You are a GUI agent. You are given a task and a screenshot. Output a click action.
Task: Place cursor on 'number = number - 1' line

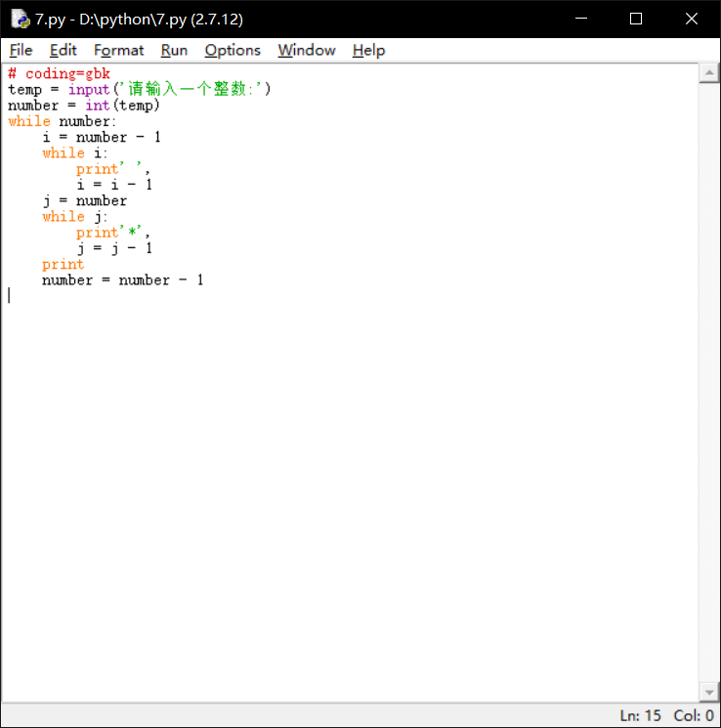click(122, 280)
